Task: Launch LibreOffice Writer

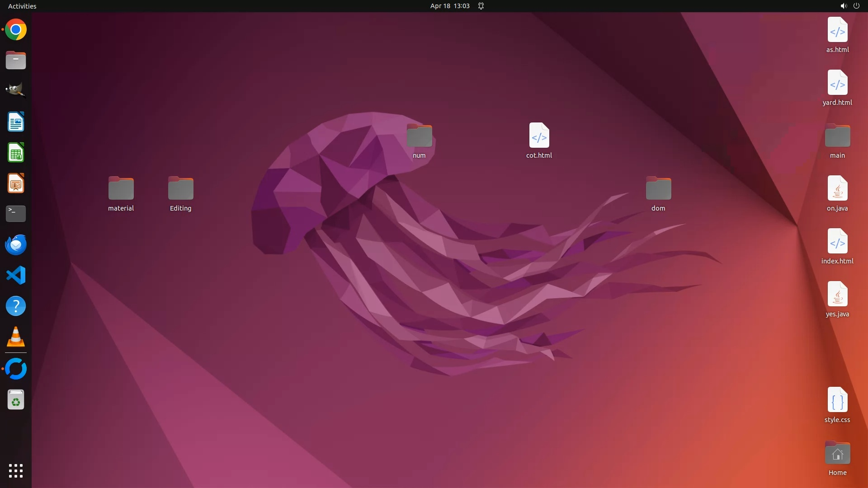Action: pos(16,122)
